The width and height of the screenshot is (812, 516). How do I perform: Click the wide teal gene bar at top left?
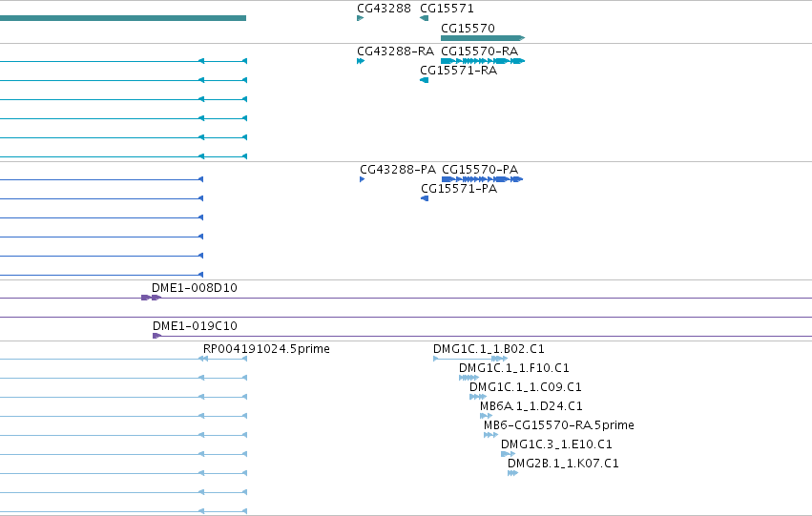[x=123, y=18]
